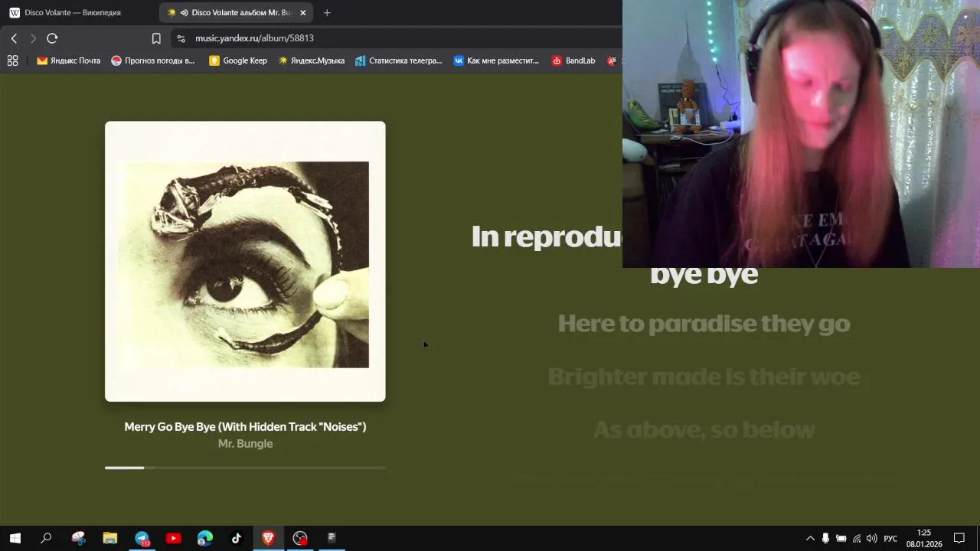This screenshot has height=551, width=980.
Task: Go back to the previous page
Action: click(x=14, y=38)
